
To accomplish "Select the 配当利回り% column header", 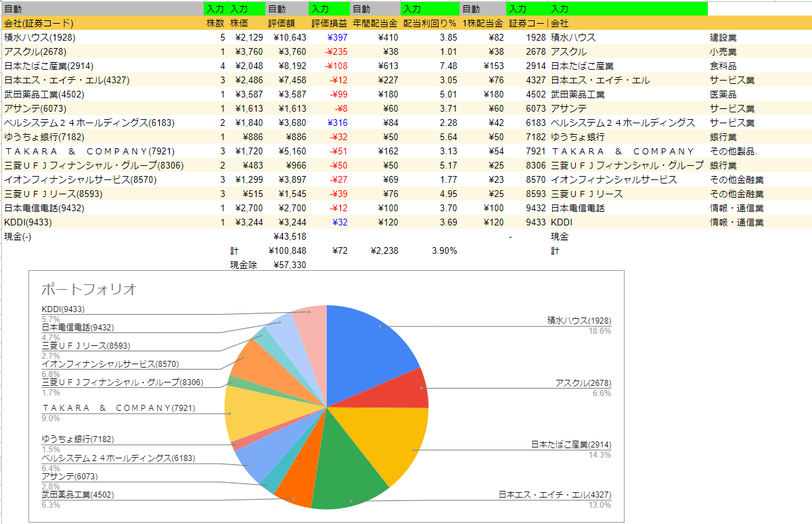I will pos(430,24).
